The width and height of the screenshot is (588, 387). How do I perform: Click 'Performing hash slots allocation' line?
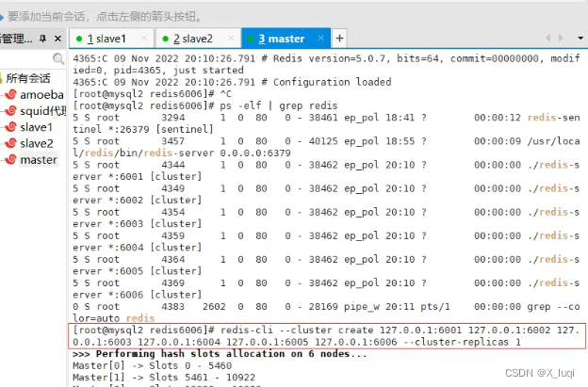(220, 354)
